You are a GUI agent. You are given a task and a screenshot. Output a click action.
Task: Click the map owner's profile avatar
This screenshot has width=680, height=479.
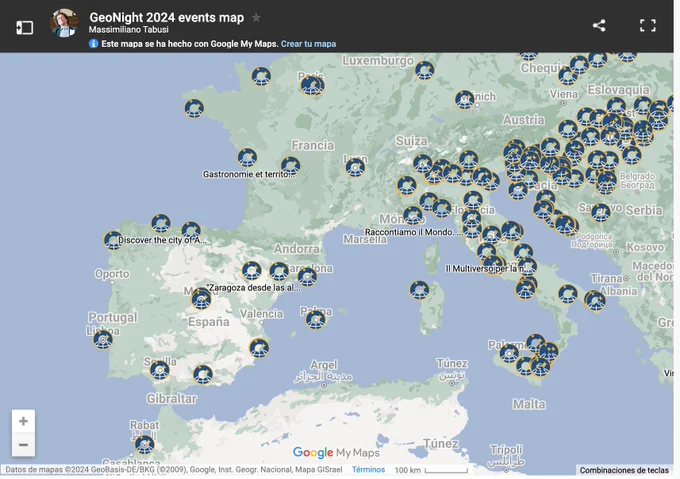(64, 23)
